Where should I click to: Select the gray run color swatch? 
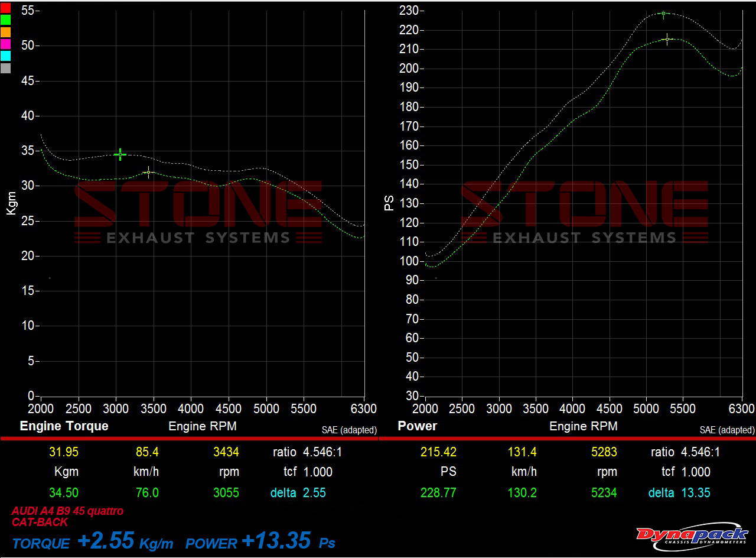click(x=5, y=68)
